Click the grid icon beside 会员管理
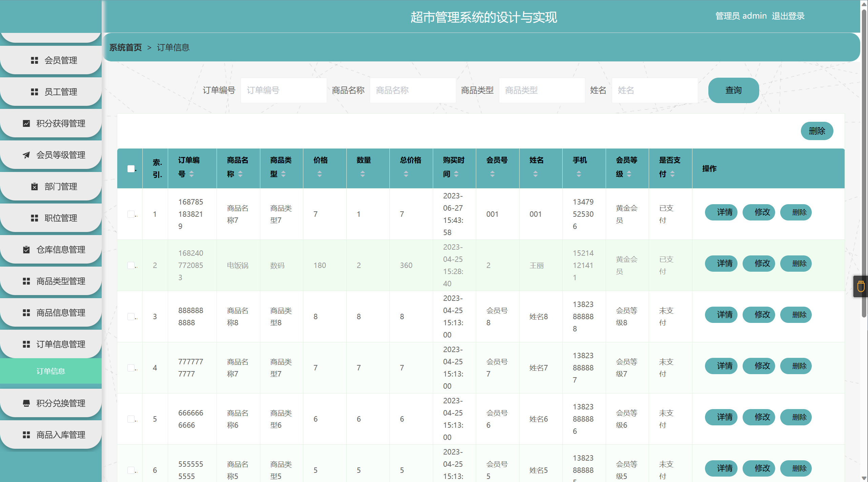868x482 pixels. [x=34, y=60]
